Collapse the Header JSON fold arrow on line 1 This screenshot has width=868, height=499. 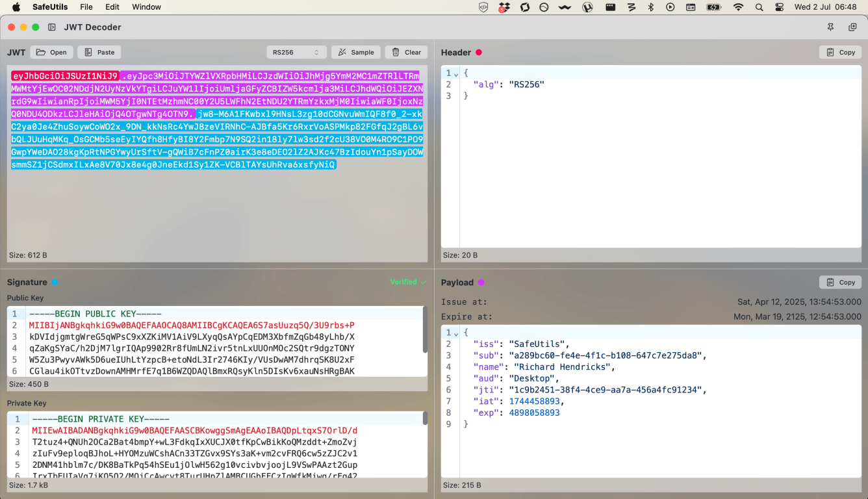(456, 74)
